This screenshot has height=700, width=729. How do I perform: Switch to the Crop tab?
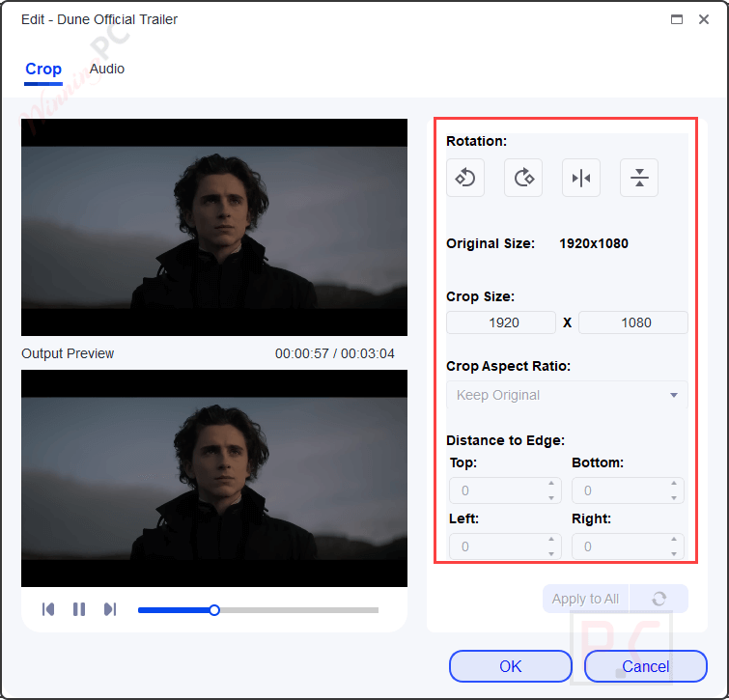pos(43,69)
